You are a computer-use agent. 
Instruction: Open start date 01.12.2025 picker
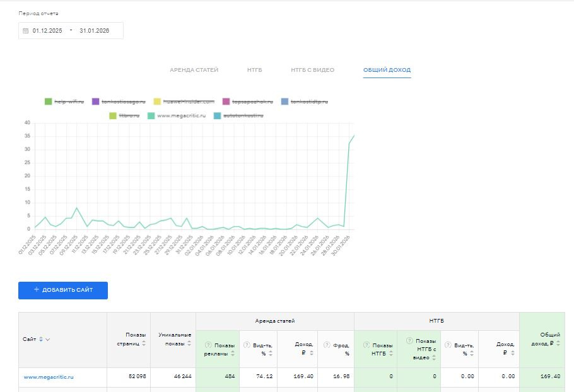coord(47,31)
